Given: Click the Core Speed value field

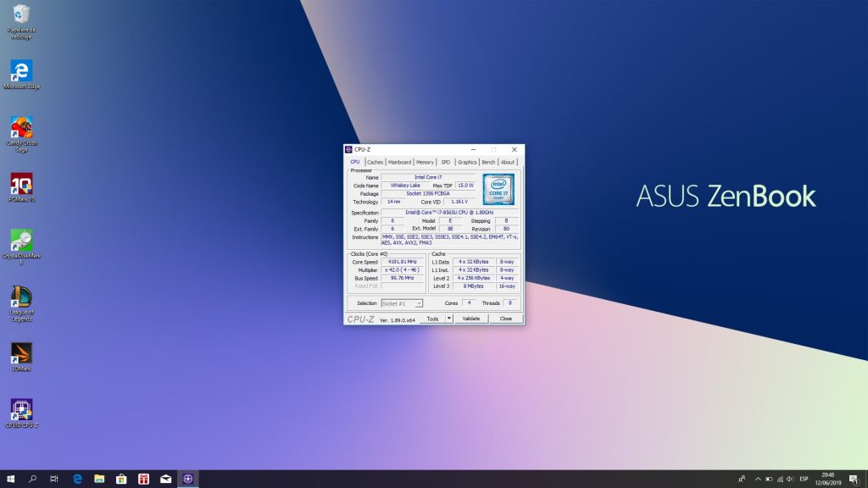Looking at the screenshot, I should 403,262.
